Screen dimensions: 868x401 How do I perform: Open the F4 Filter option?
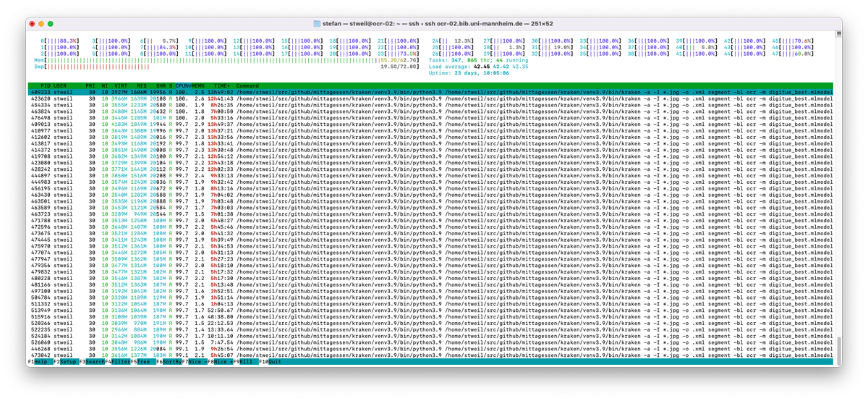pyautogui.click(x=117, y=361)
